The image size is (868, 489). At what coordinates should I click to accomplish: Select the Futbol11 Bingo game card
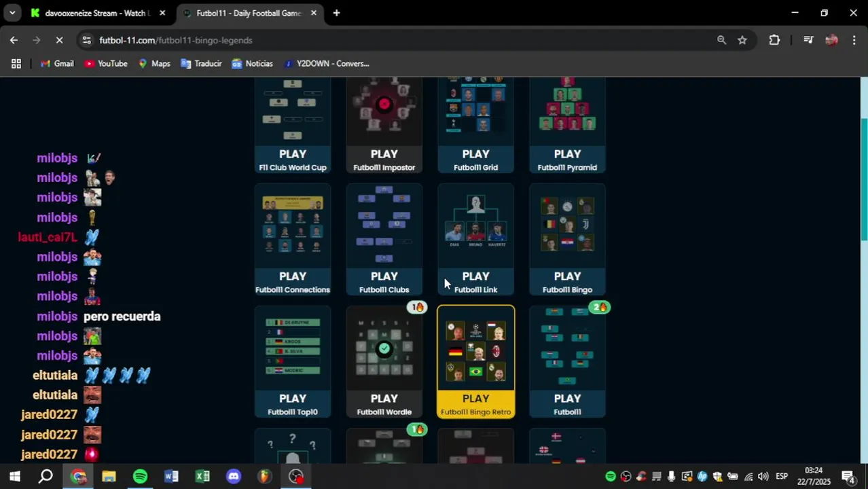pyautogui.click(x=567, y=240)
